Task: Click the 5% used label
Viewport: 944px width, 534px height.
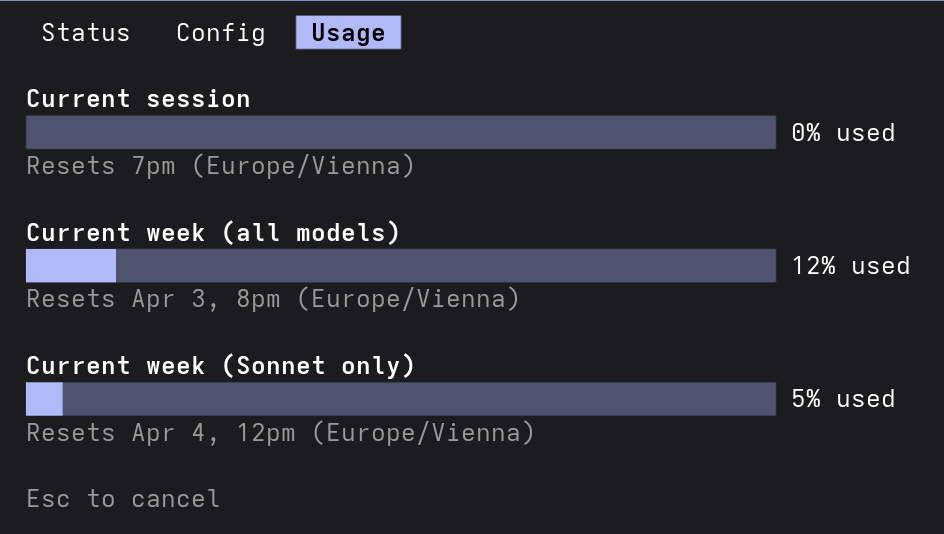Action: [x=843, y=399]
